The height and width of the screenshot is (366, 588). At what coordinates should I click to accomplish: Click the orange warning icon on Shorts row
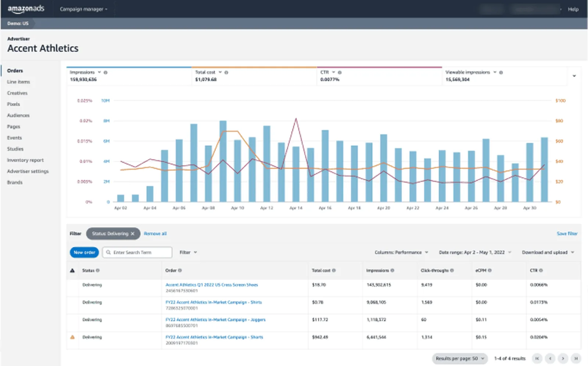tap(72, 337)
